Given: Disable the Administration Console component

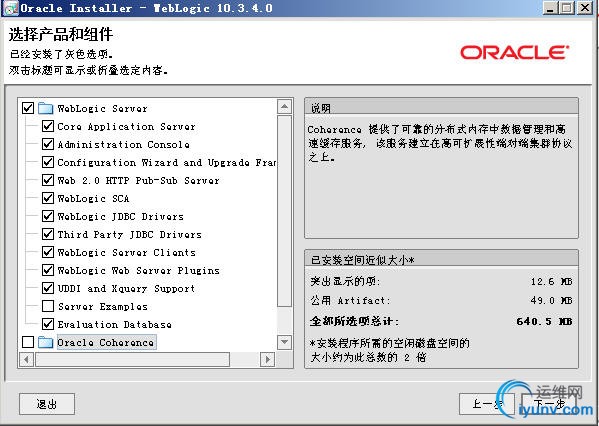Looking at the screenshot, I should 48,144.
